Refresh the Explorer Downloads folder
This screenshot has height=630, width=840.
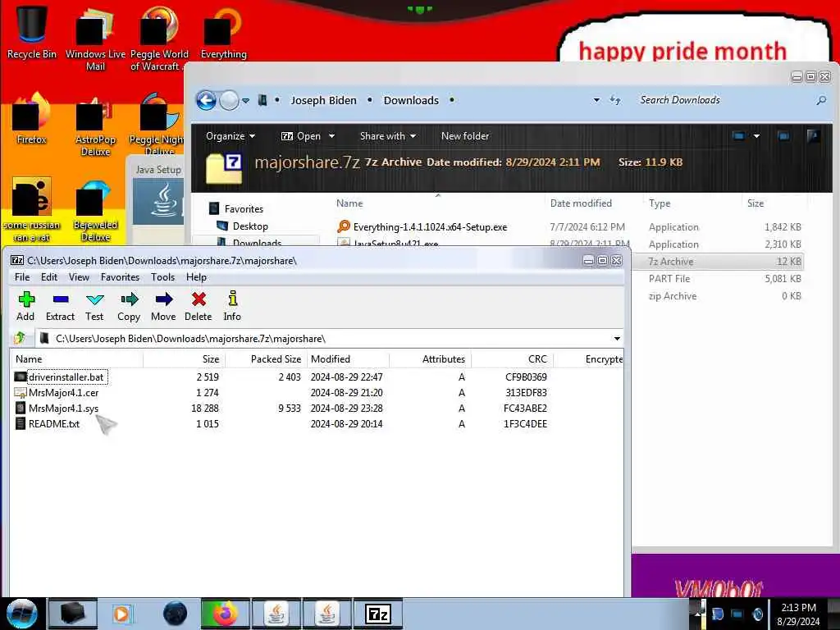(615, 100)
